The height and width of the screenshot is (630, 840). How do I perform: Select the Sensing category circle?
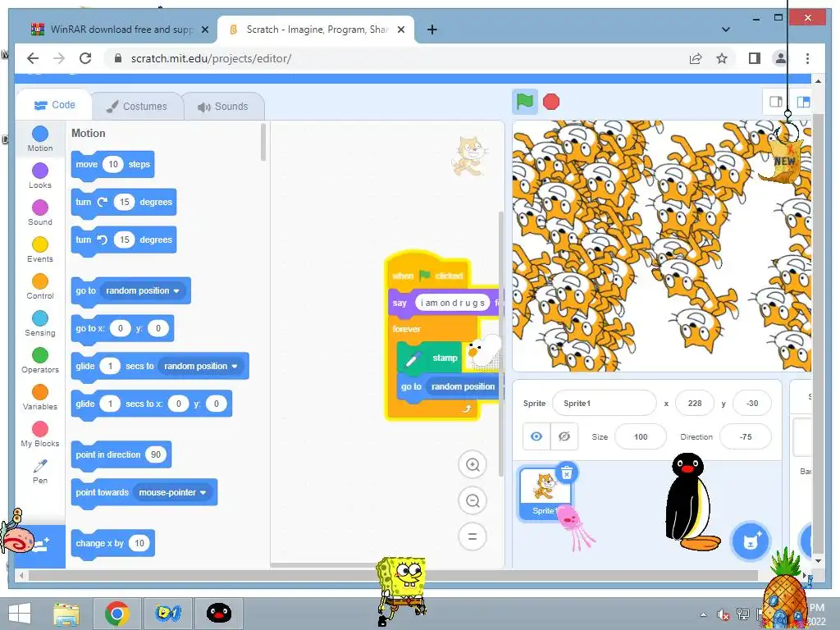coord(40,318)
